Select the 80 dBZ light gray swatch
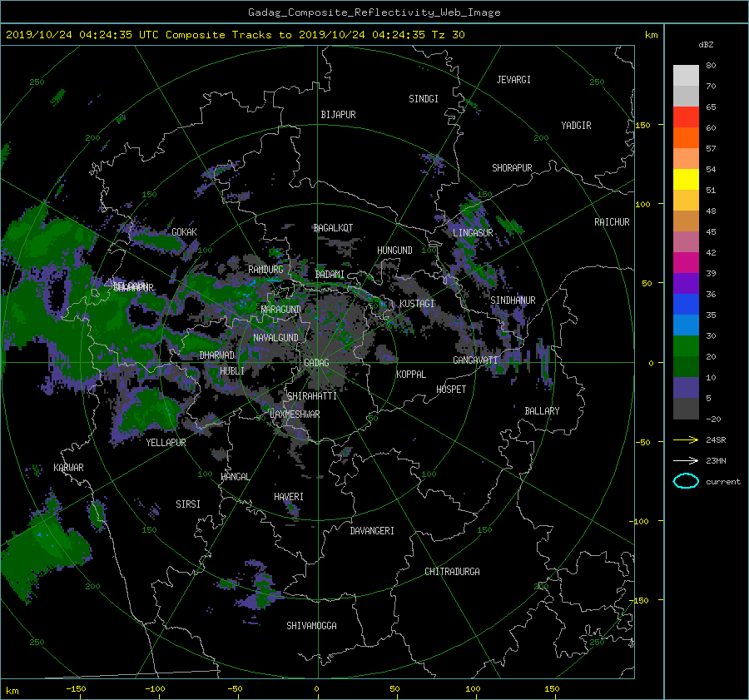 pyautogui.click(x=686, y=75)
